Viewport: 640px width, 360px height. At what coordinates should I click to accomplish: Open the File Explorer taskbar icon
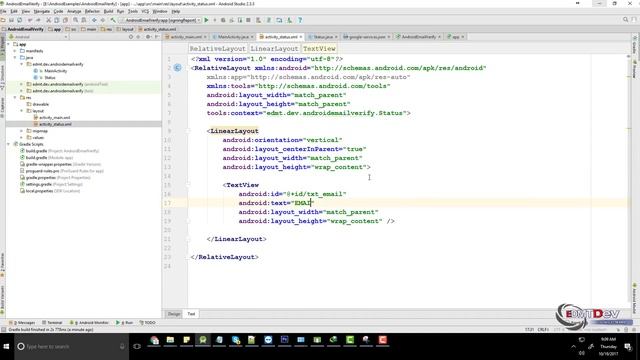tap(170, 340)
